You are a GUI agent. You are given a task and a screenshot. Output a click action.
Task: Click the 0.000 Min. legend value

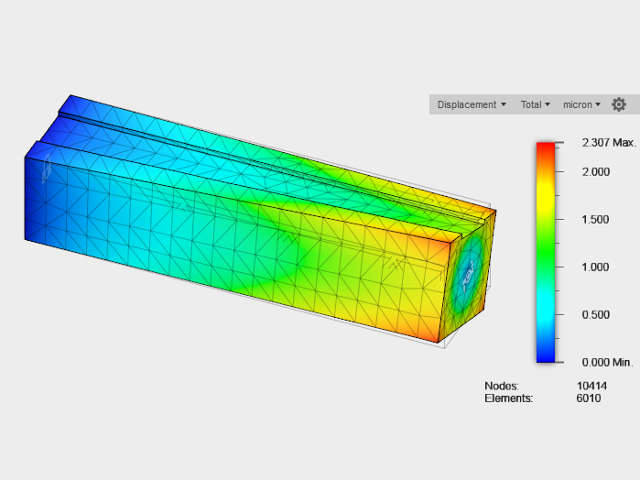tap(608, 362)
